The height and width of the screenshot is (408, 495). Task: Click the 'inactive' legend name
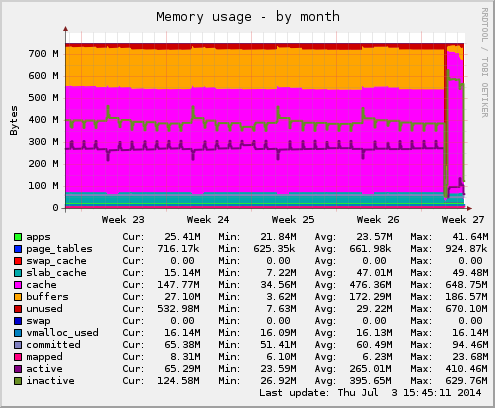point(50,381)
